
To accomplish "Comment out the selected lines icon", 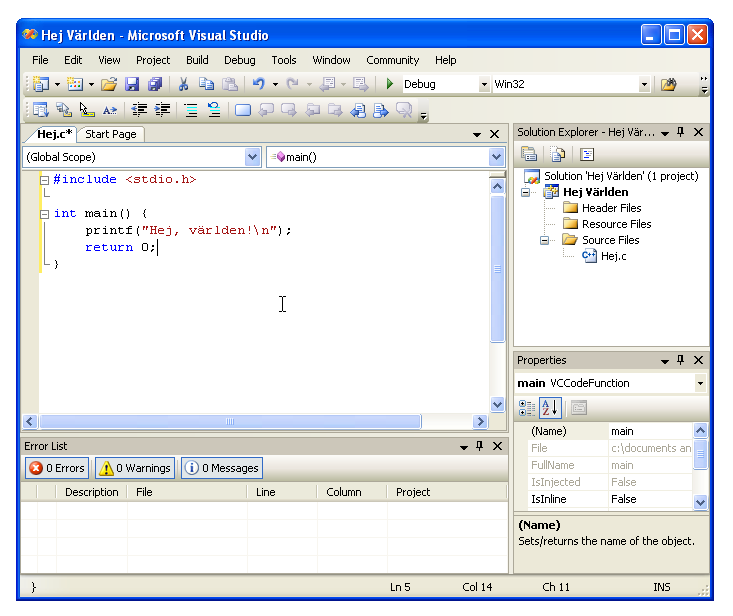I will pyautogui.click(x=191, y=110).
